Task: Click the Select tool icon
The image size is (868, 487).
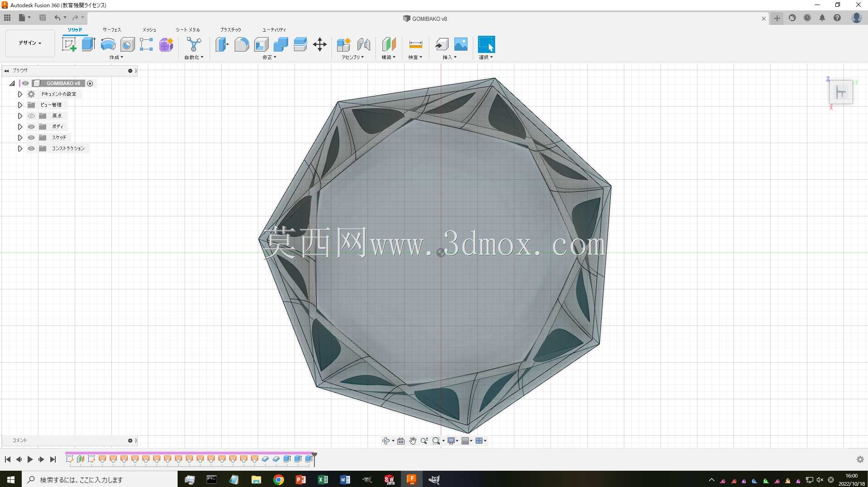Action: 487,44
